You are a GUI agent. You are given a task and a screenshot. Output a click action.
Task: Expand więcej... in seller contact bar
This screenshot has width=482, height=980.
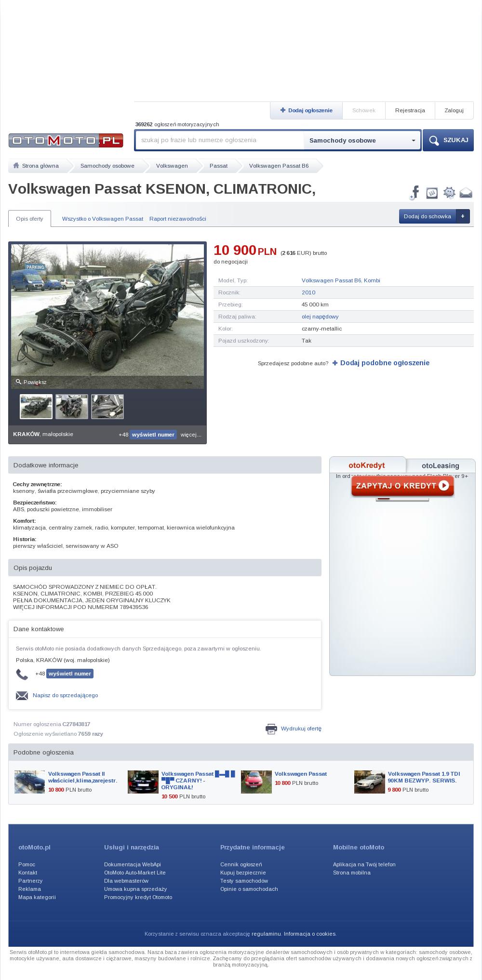(191, 435)
